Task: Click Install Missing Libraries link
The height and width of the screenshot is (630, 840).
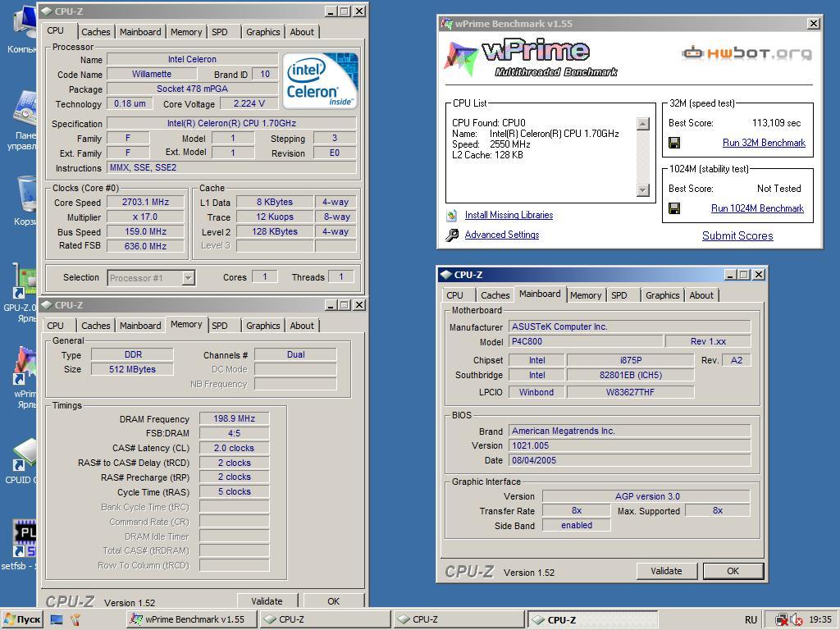Action: coord(509,215)
